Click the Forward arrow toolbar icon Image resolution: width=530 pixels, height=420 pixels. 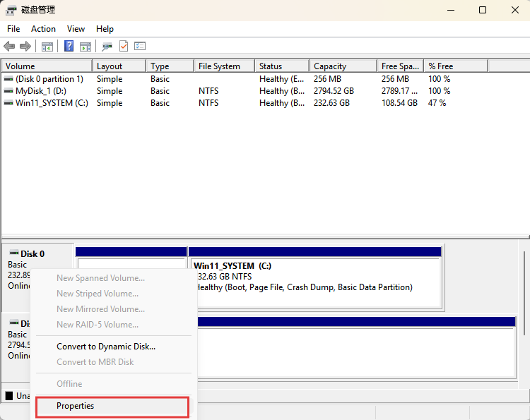click(25, 47)
